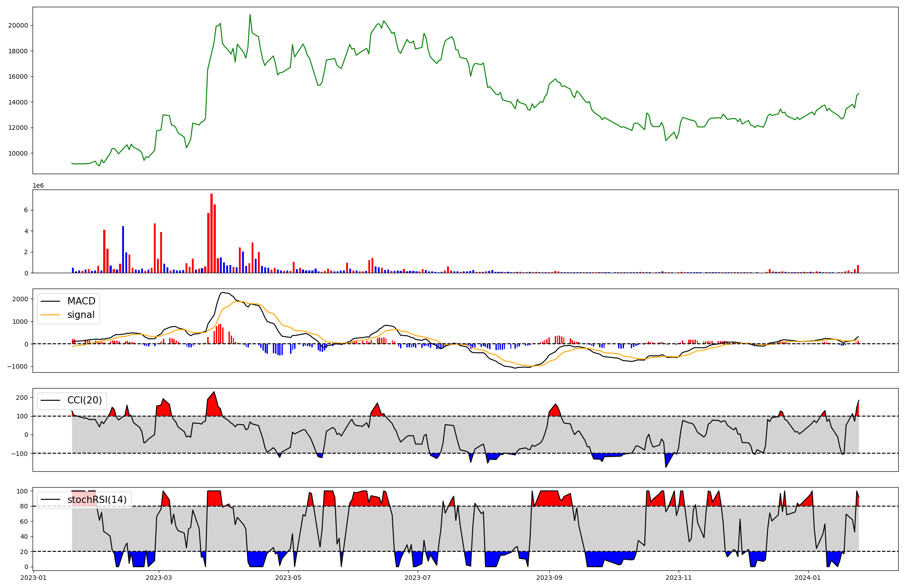Click the CCI(20) legend label
The height and width of the screenshot is (588, 905).
click(x=85, y=400)
